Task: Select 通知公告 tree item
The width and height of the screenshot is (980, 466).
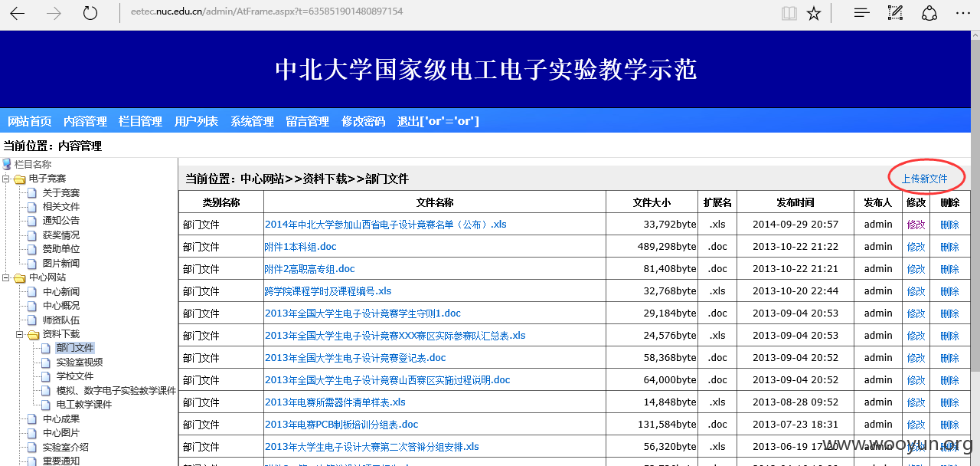Action: (x=60, y=221)
